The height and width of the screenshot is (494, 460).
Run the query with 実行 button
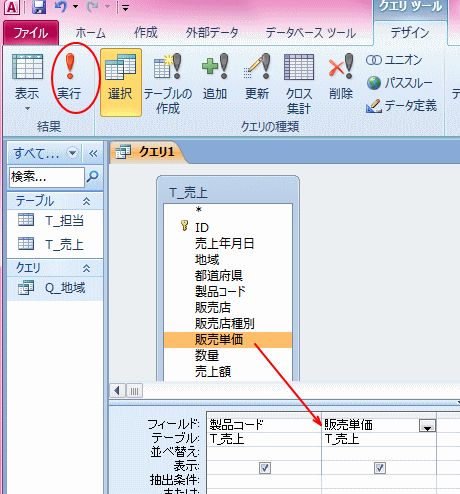(x=69, y=77)
